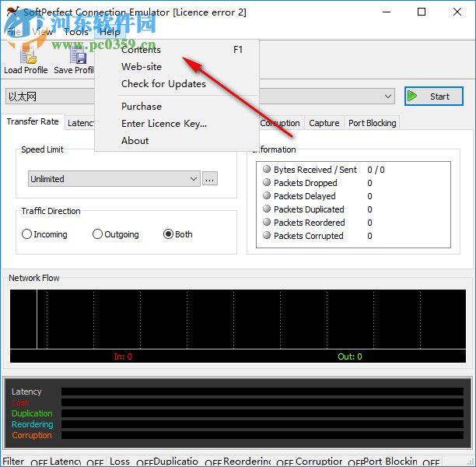Click the Duplication meter bar

click(x=262, y=413)
